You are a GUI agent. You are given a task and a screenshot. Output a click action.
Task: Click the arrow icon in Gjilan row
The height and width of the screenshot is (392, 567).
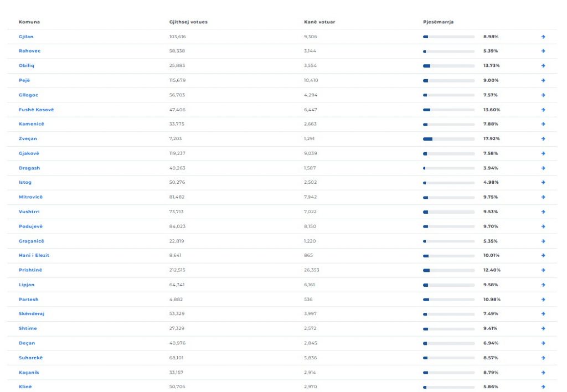pyautogui.click(x=543, y=37)
